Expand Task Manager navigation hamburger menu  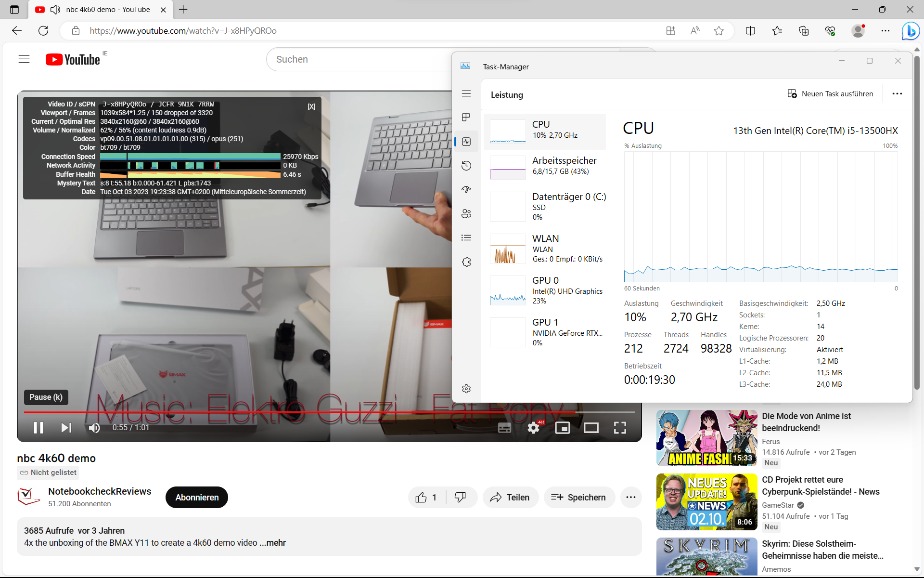466,93
